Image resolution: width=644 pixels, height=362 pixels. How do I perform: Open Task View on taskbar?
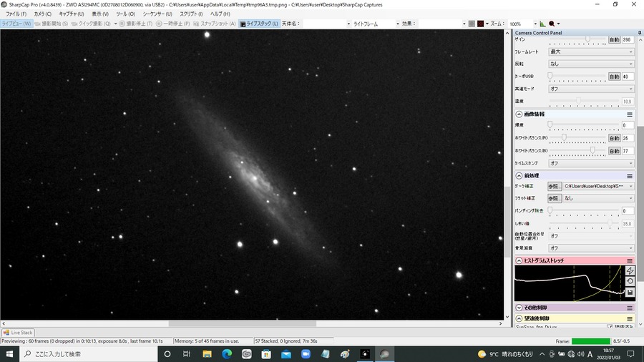(x=187, y=354)
